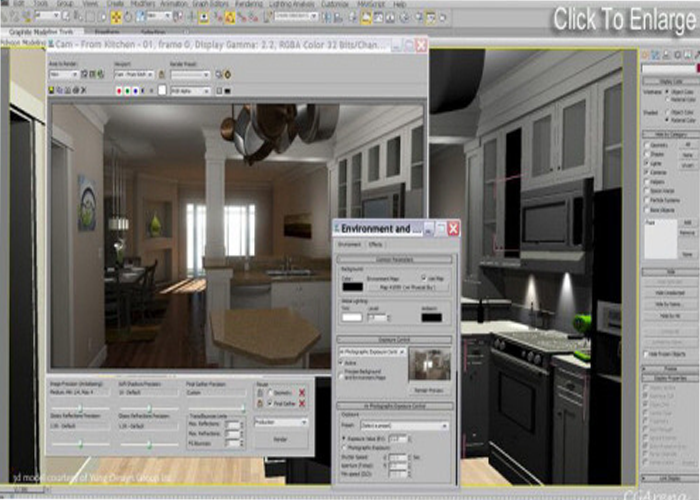
Task: Enable the blue channel in render window
Action: coord(135,91)
